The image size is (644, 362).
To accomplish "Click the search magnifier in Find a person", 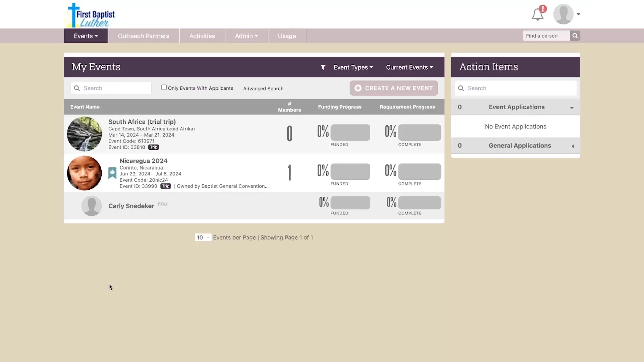I will coord(575,36).
